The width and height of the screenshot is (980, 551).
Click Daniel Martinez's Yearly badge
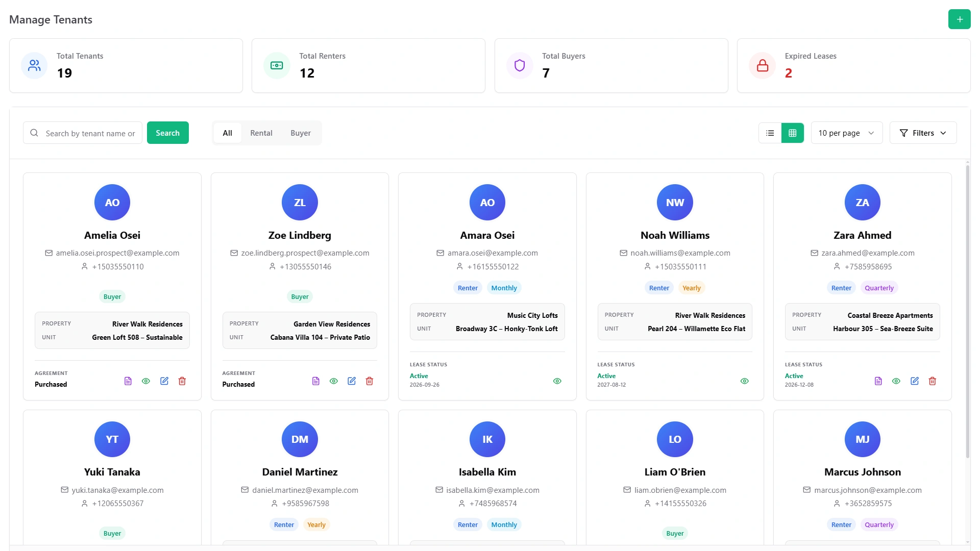(316, 525)
